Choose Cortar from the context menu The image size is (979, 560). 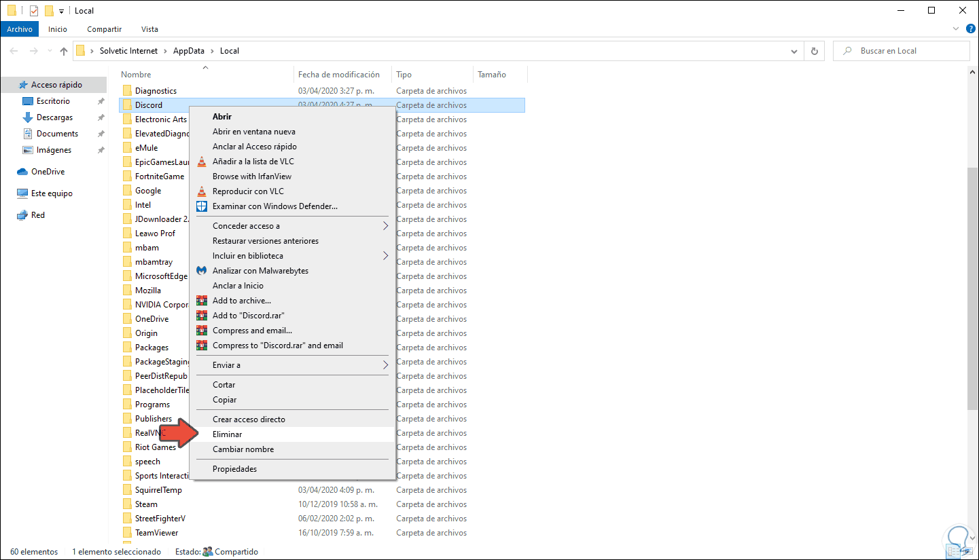[x=293, y=385]
